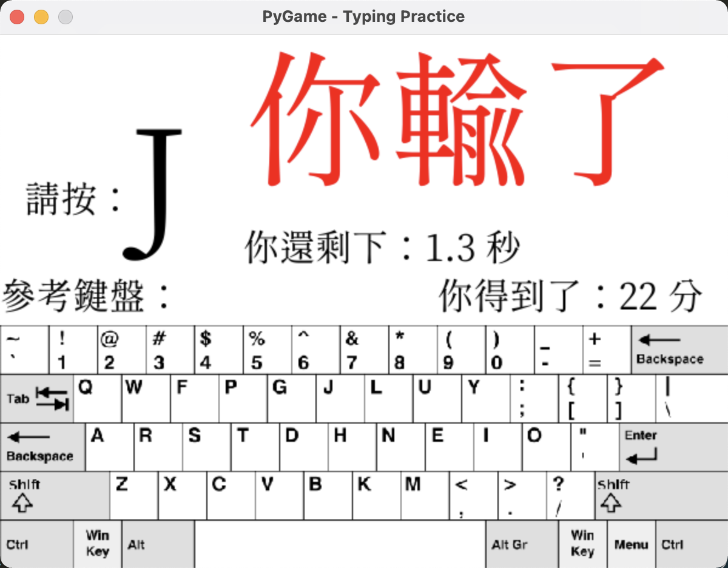The image size is (728, 568).
Task: Click Backspace key beside the + = key
Action: [680, 350]
